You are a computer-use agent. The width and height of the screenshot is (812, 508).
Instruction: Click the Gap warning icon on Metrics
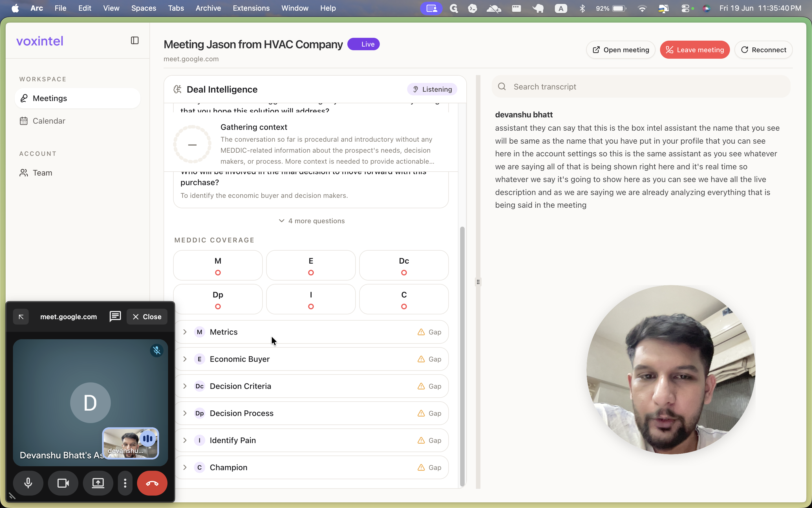pyautogui.click(x=421, y=332)
